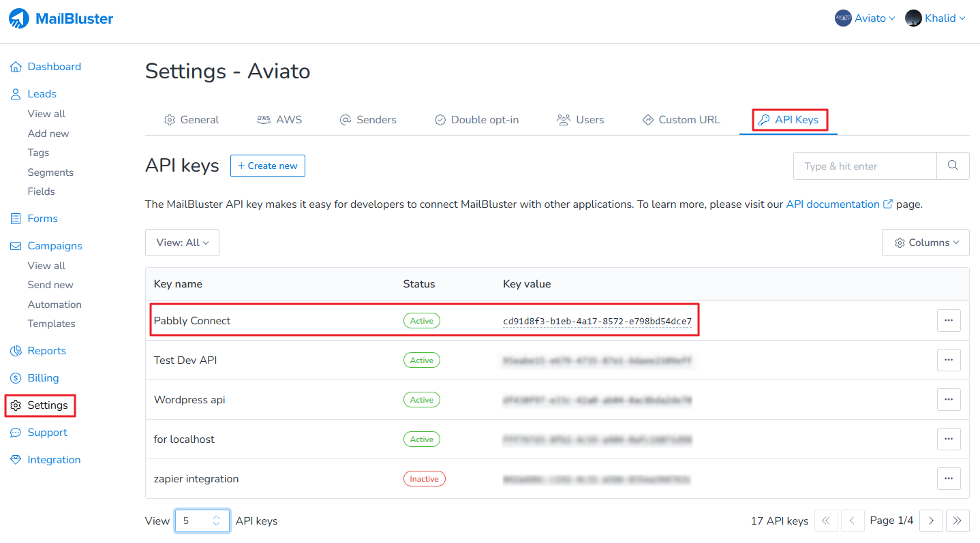Click the rows-per-page stepper showing 5
Screen dimensions: 980x543
point(202,521)
